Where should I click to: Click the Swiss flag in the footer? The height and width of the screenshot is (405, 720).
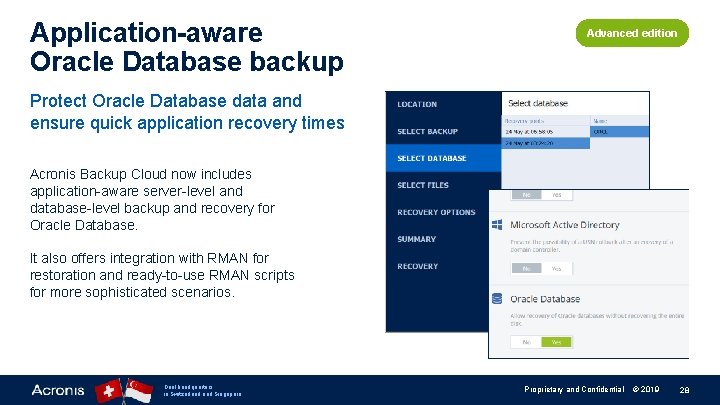108,391
